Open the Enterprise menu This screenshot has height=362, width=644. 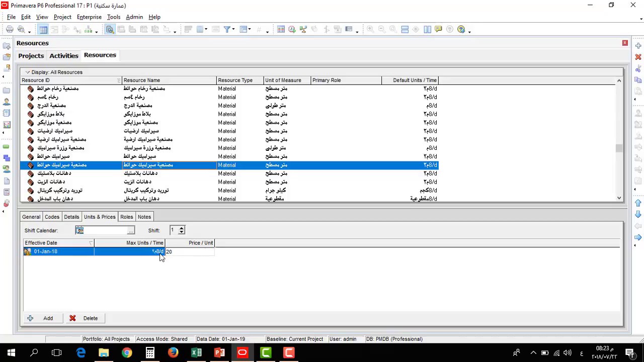pyautogui.click(x=89, y=17)
